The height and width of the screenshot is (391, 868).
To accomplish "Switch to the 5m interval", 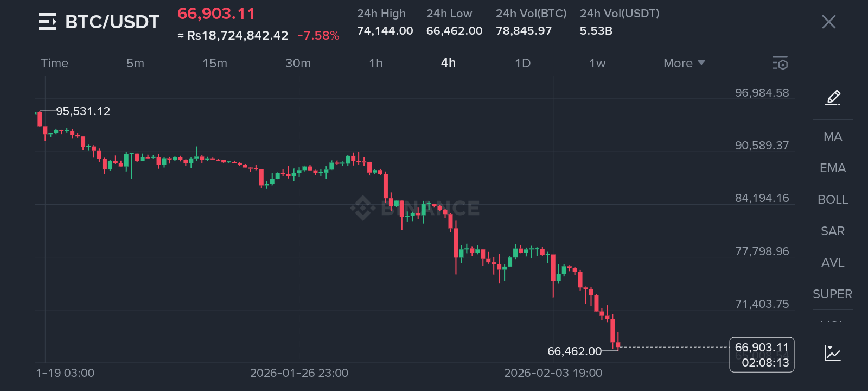I will [x=135, y=64].
